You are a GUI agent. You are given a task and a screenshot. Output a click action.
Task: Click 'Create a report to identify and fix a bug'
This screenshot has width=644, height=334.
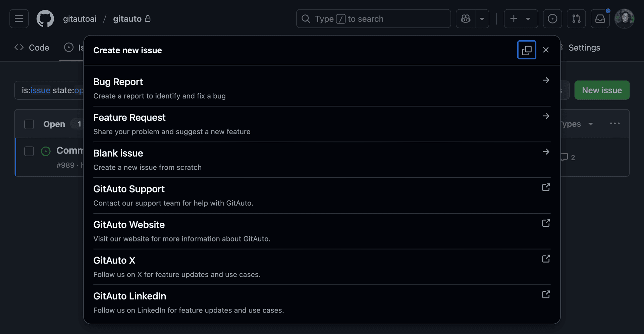click(x=159, y=96)
